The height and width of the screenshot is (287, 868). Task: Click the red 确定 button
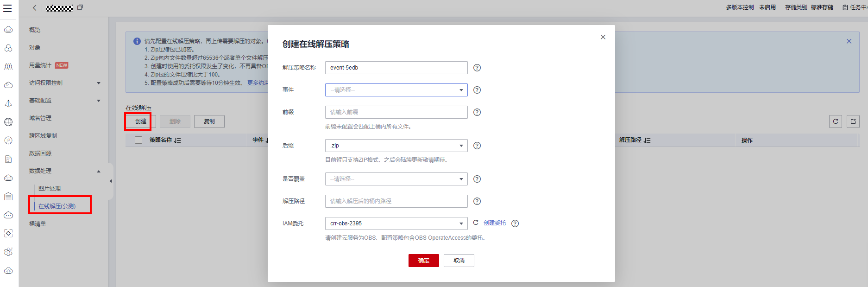(424, 261)
